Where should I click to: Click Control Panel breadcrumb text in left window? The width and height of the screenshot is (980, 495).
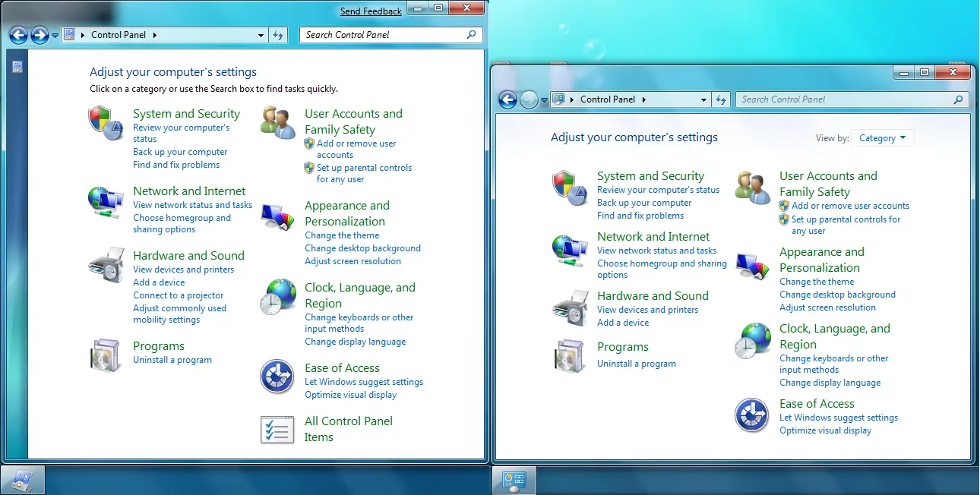tap(119, 35)
